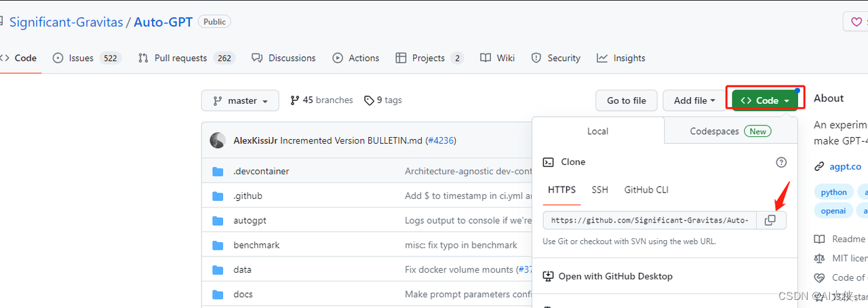Viewport: 868px width, 308px height.
Task: Open the #4236 pull request link
Action: pyautogui.click(x=441, y=140)
